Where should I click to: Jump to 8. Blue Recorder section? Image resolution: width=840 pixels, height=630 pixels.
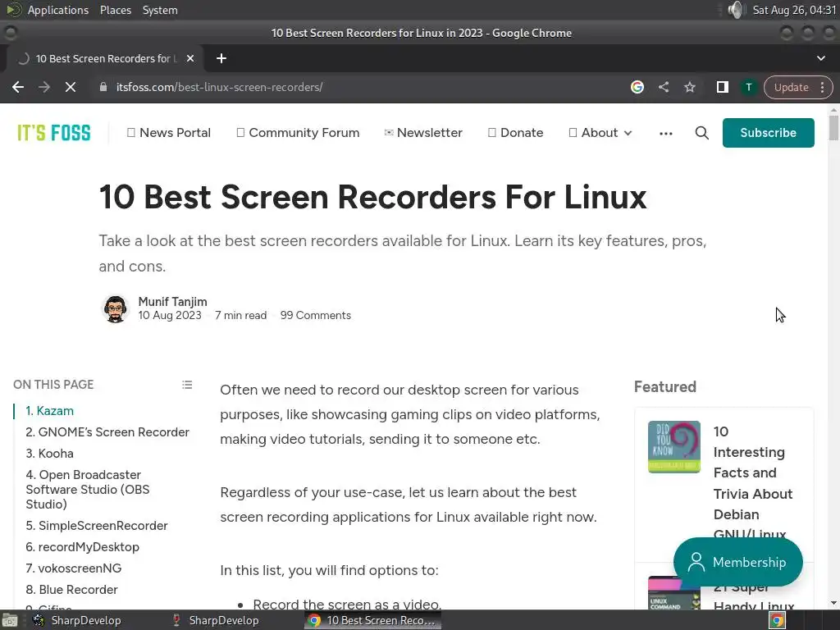coord(72,590)
